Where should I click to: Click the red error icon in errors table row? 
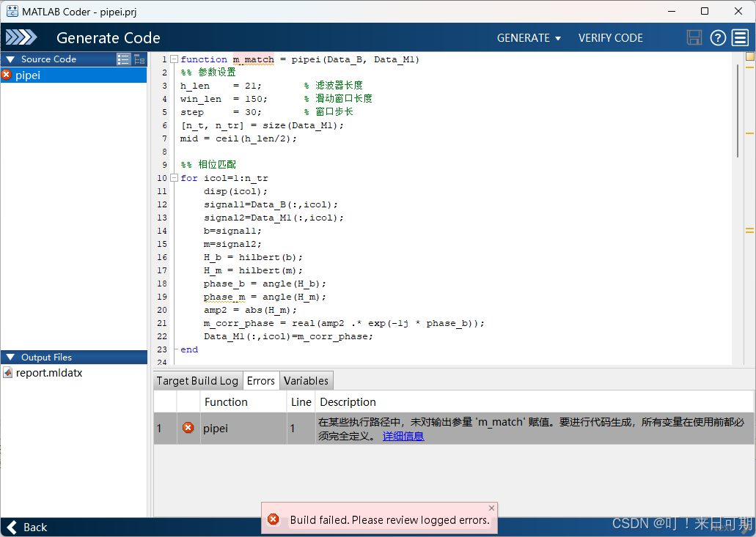click(188, 428)
